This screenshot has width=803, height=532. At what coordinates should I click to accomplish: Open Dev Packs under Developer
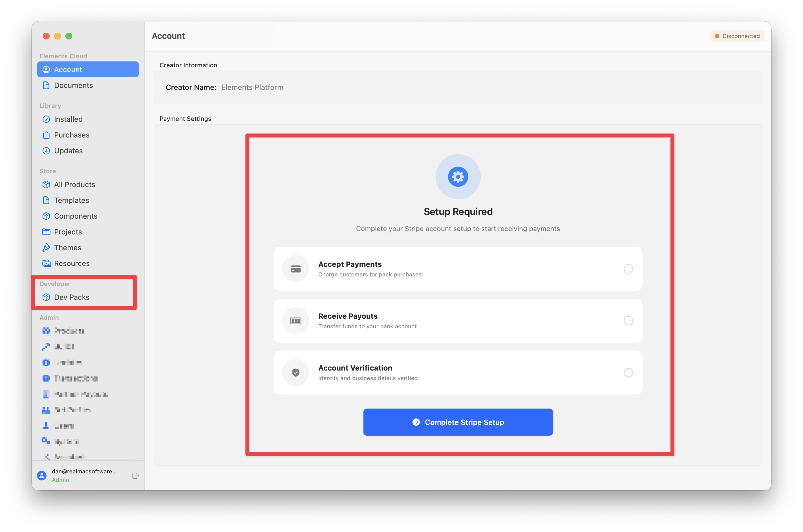pyautogui.click(x=72, y=297)
